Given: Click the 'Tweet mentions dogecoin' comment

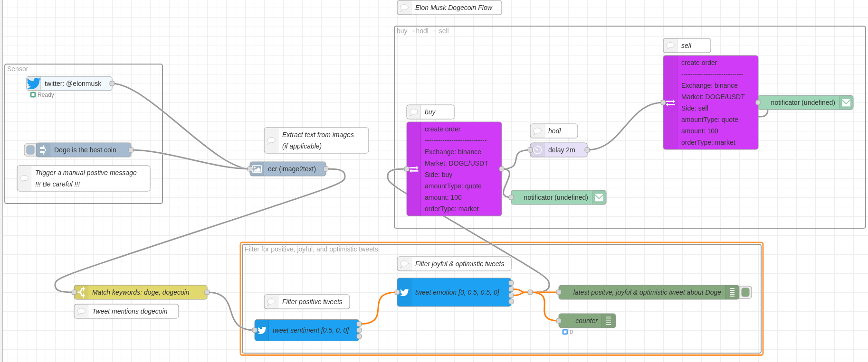Looking at the screenshot, I should click(126, 311).
